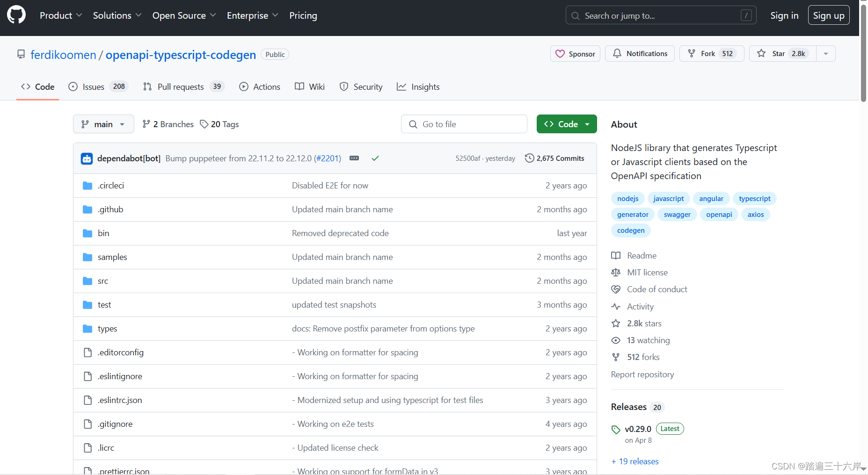Open MIT license via the scales icon
Image resolution: width=868 pixels, height=475 pixels.
tap(616, 272)
